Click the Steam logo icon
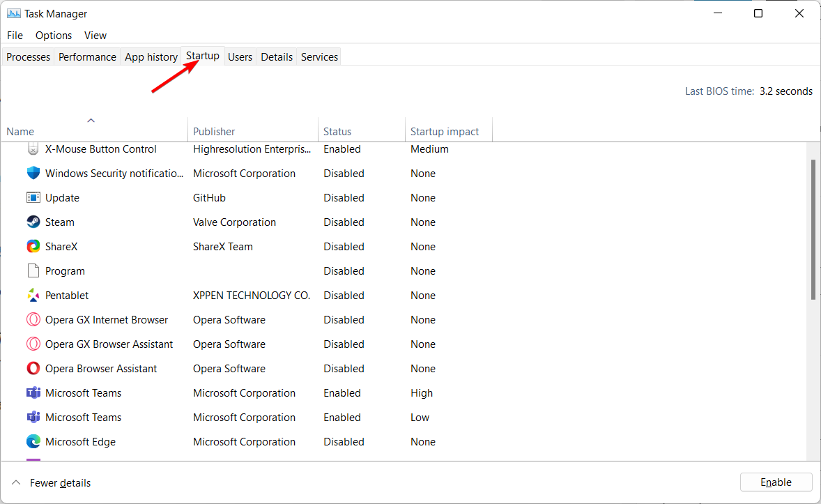 pyautogui.click(x=33, y=222)
